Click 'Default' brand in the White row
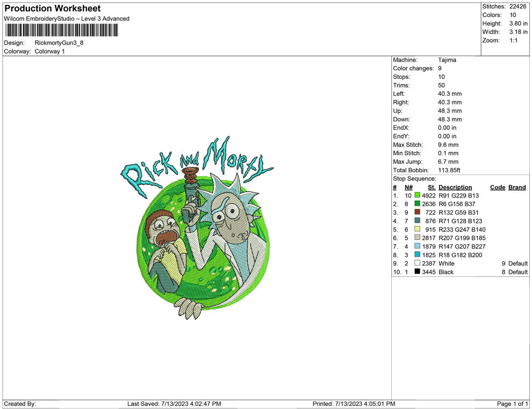The height and width of the screenshot is (409, 532). tap(518, 264)
